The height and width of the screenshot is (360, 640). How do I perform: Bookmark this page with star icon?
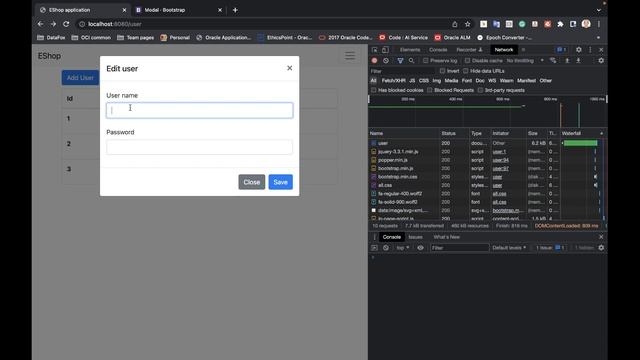pyautogui.click(x=467, y=24)
